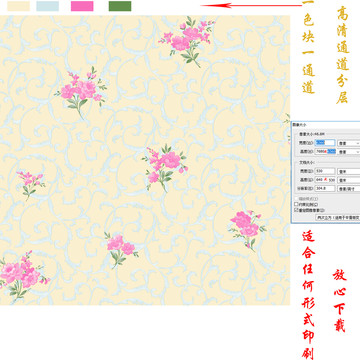The height and width of the screenshot is (360, 360).
Task: Click the document width field showing 530
Action: (325, 171)
